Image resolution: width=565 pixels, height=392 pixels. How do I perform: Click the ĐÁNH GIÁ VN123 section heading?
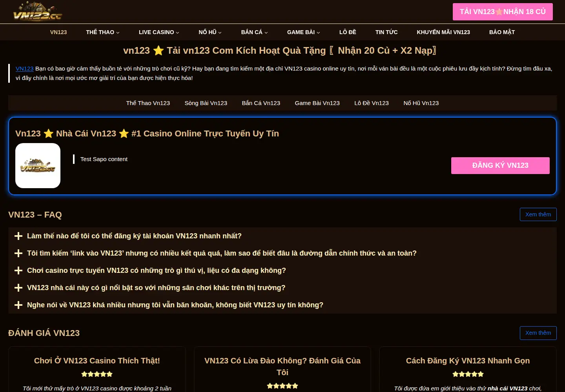point(44,333)
